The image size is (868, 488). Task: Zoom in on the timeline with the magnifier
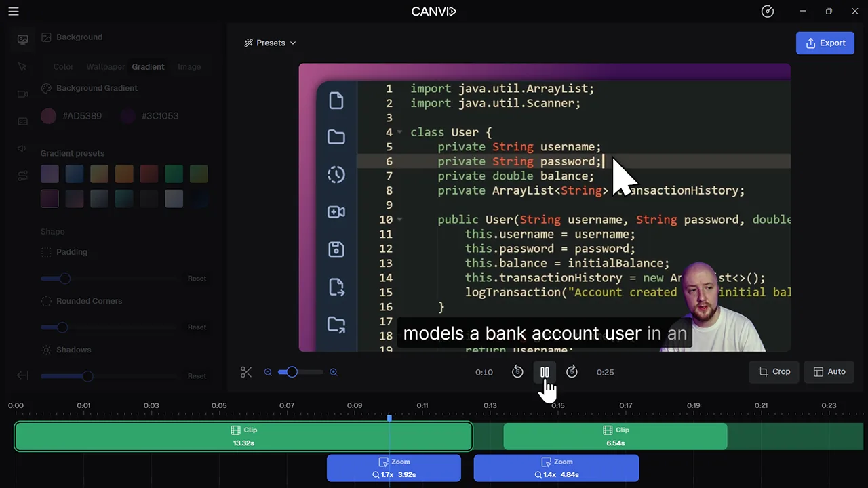pyautogui.click(x=334, y=371)
